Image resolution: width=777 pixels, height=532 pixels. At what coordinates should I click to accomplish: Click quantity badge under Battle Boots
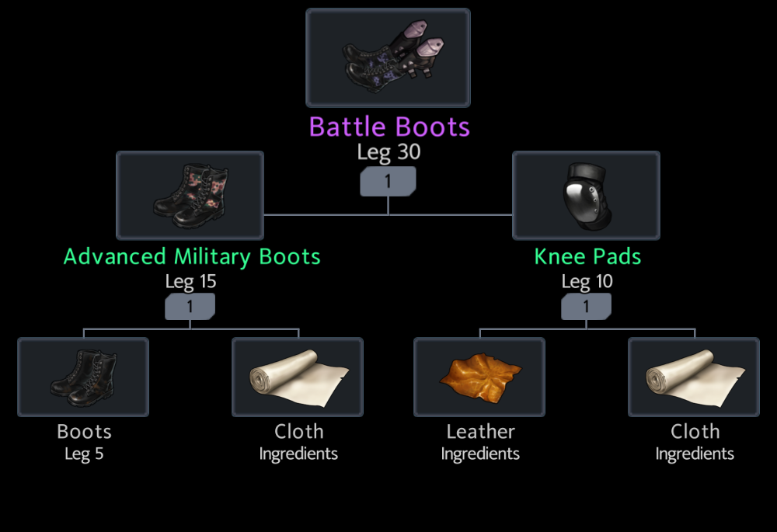click(388, 181)
